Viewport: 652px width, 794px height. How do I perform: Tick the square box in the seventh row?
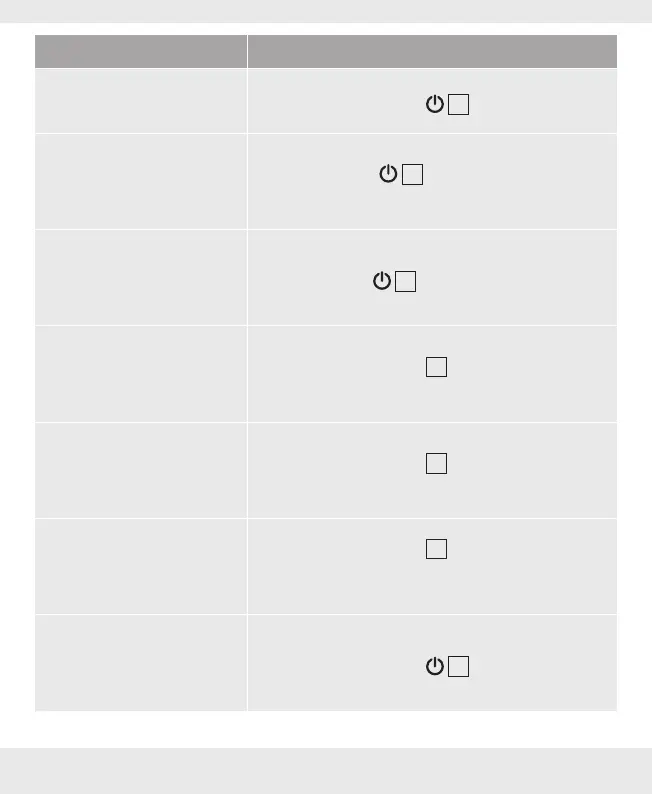point(459,667)
